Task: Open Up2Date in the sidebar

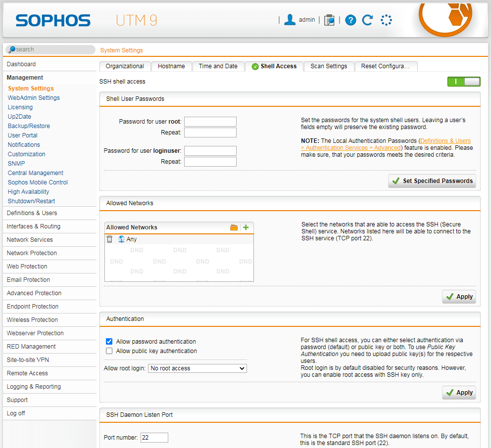Action: pos(19,117)
